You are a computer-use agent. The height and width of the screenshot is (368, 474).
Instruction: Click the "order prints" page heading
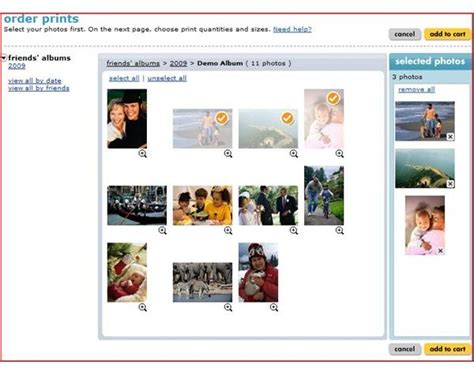click(41, 19)
